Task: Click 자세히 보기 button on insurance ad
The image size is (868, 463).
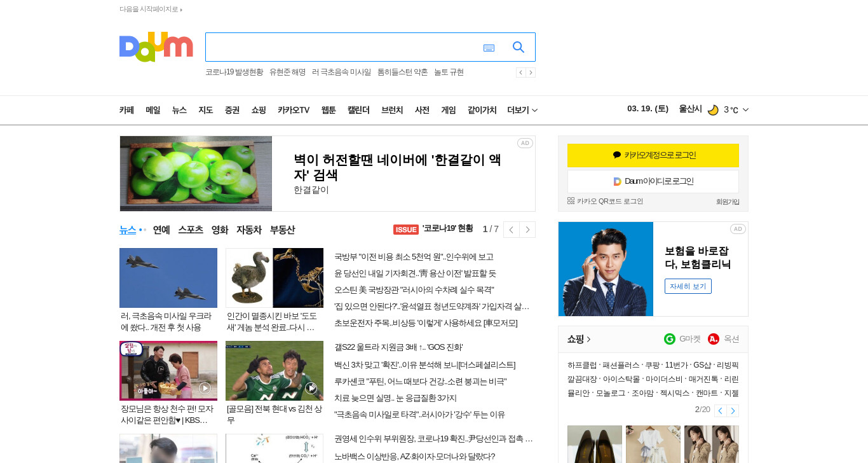Action: coord(688,286)
